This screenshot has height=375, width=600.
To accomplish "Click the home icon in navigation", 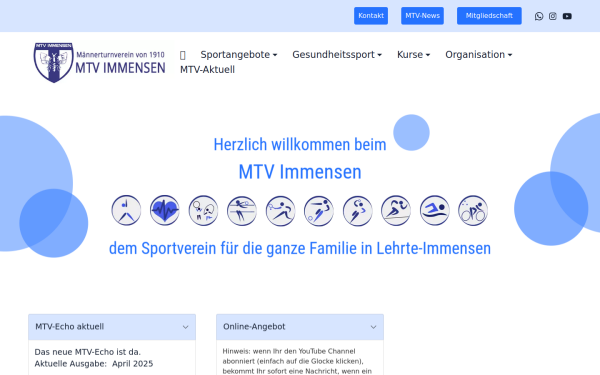I will click(x=183, y=55).
